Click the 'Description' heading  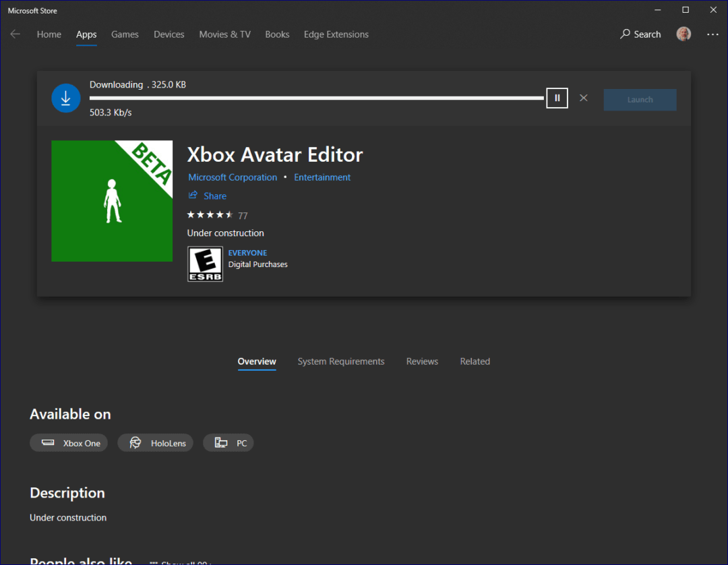click(x=67, y=493)
